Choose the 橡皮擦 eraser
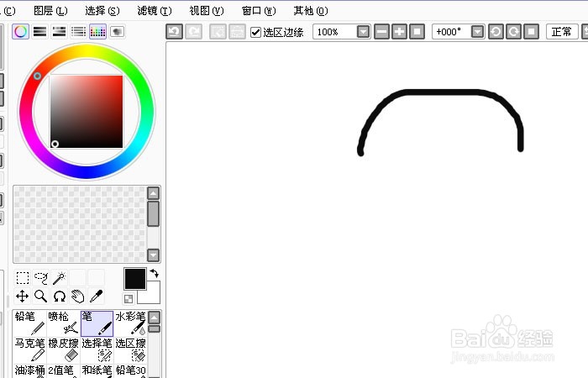This screenshot has height=378, width=588. point(63,350)
